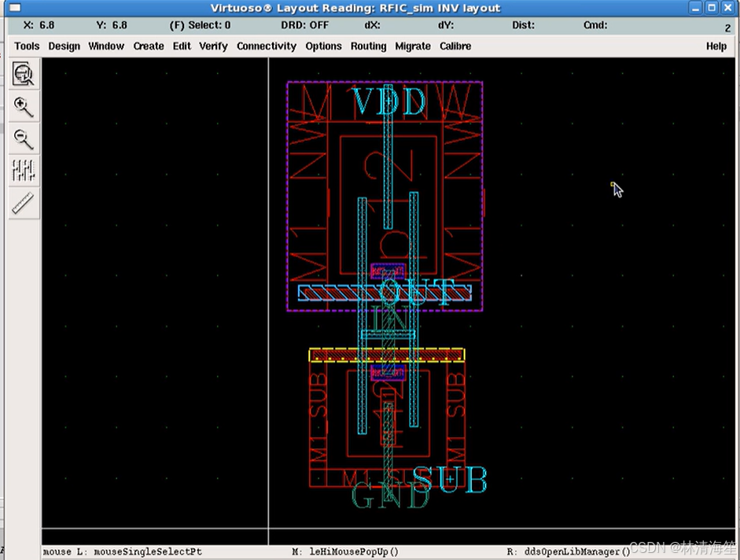Maximize the Virtuoso Layout window
740x560 pixels.
pyautogui.click(x=712, y=8)
